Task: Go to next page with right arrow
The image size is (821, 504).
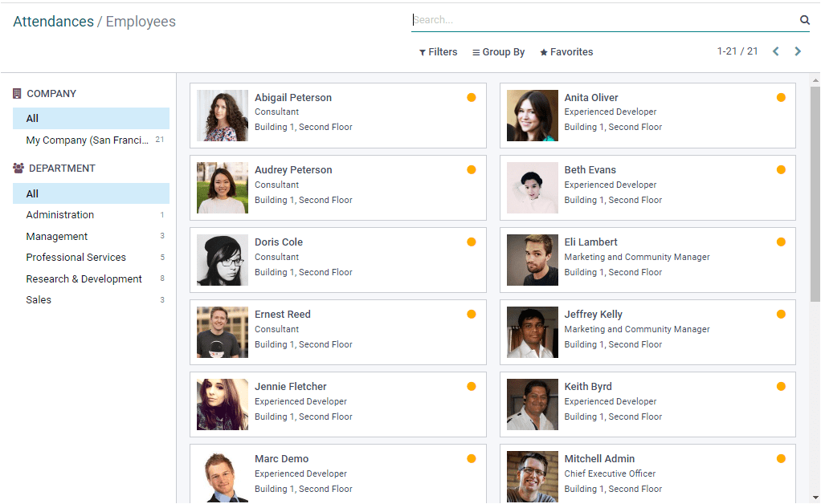Action: click(798, 51)
